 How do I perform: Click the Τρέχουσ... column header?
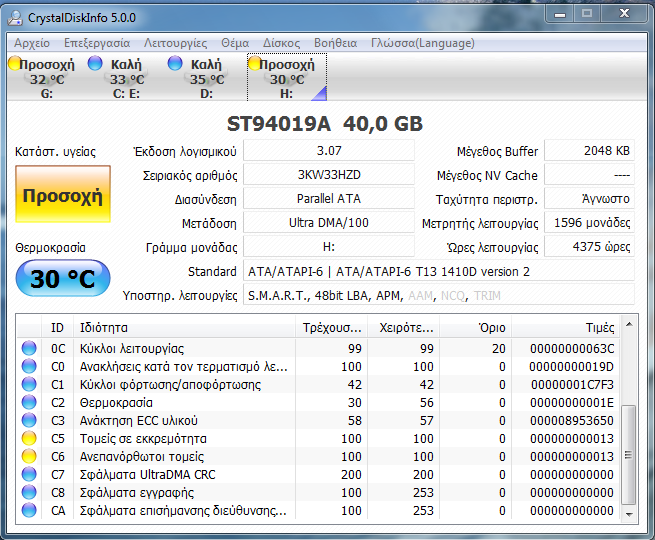coord(332,327)
